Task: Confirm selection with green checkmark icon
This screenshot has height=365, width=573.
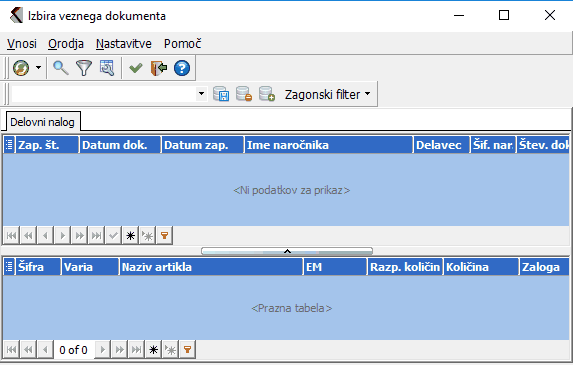Action: 136,68
